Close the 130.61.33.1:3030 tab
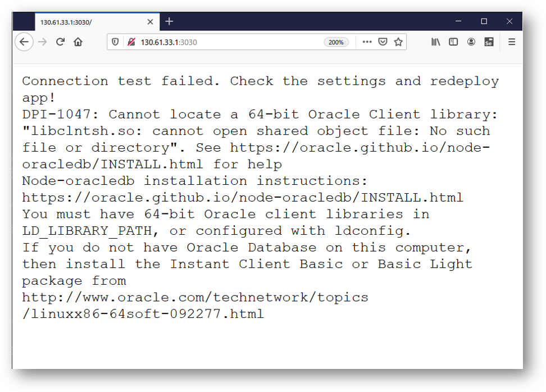The image size is (546, 392). click(150, 22)
